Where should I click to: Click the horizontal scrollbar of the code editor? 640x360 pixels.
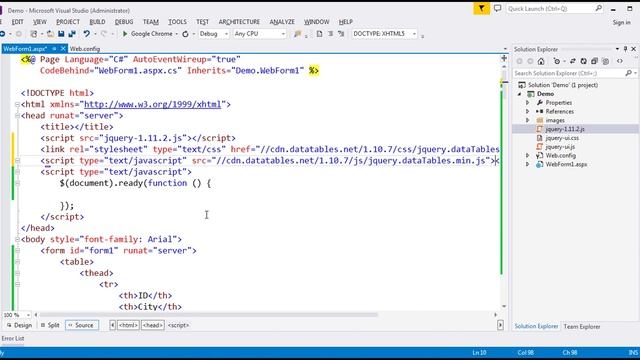click(x=209, y=315)
